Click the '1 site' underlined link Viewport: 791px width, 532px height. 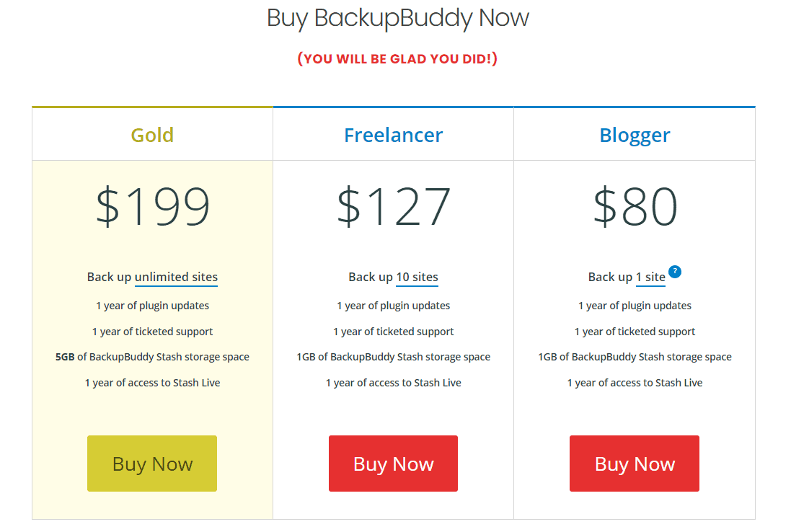[x=651, y=277]
